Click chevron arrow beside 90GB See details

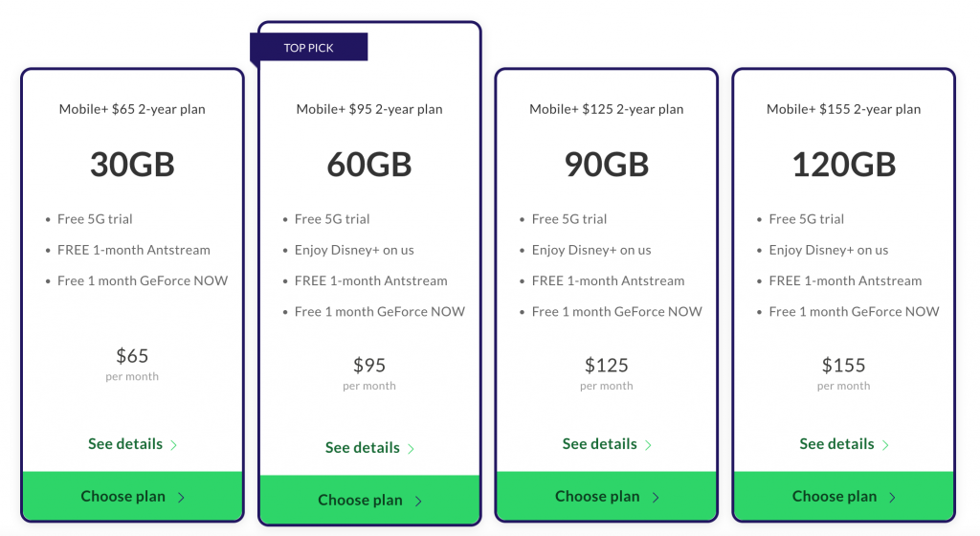coord(648,445)
